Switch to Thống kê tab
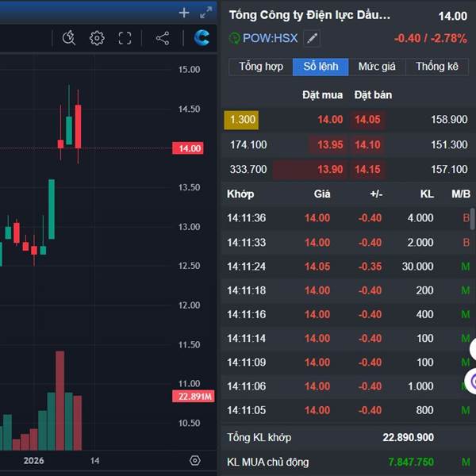The image size is (476, 476). coord(437,67)
